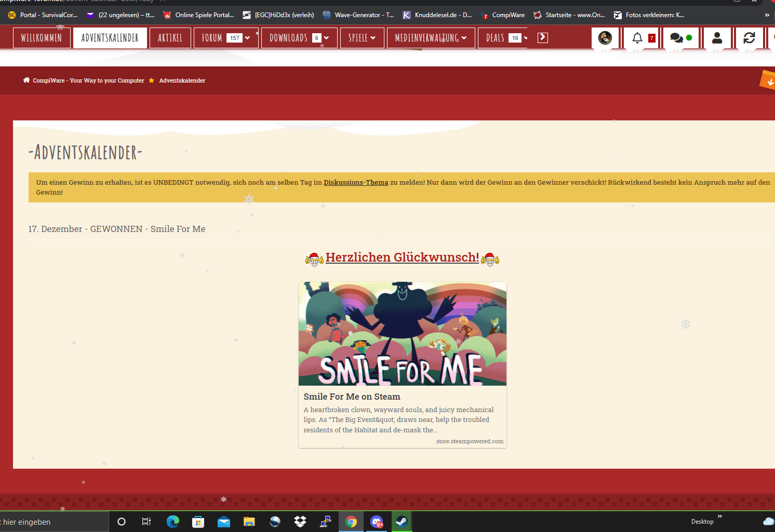Click the -Adventskalender- page title
Viewport: 775px width, 532px height.
click(x=85, y=152)
